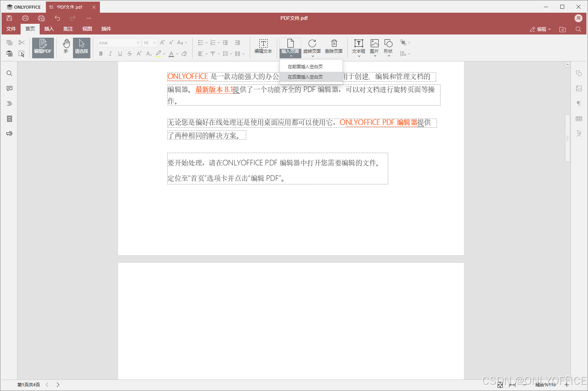Go to previous page with arrow

point(47,385)
